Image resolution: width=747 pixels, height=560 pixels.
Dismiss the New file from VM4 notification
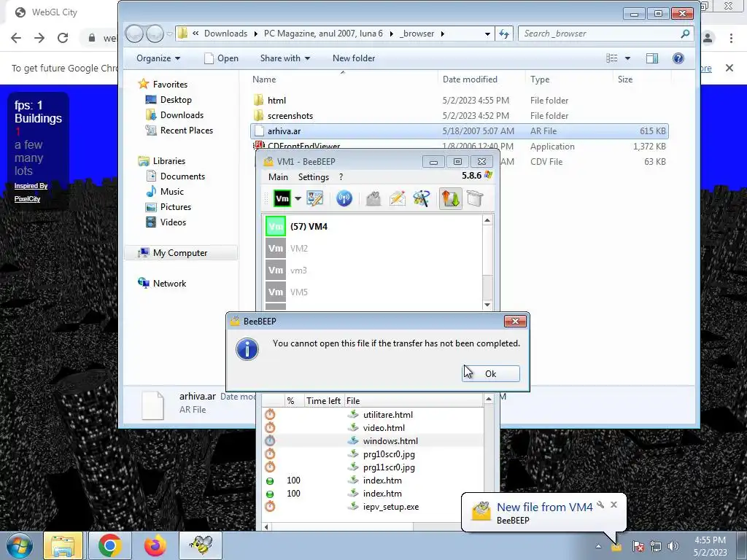coord(614,505)
